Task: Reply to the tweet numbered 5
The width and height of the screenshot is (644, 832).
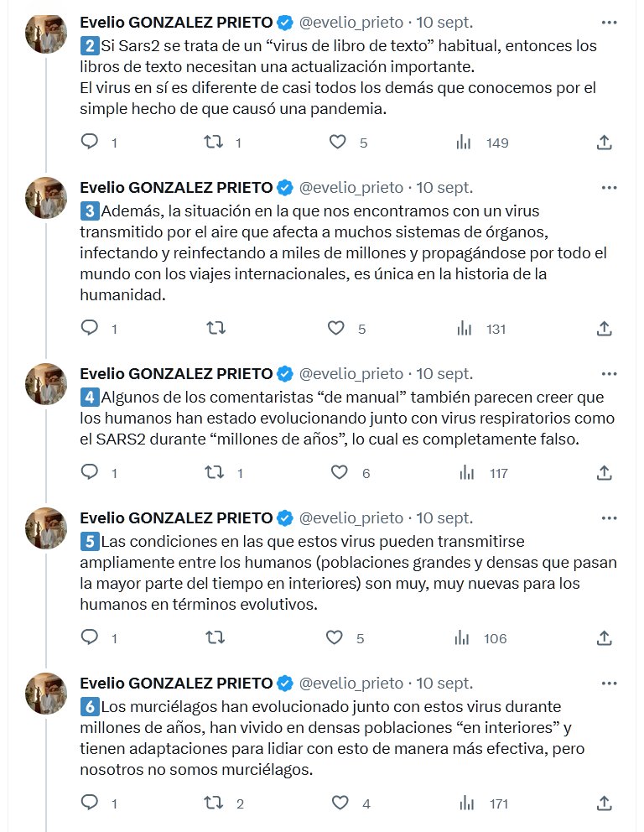Action: click(90, 638)
